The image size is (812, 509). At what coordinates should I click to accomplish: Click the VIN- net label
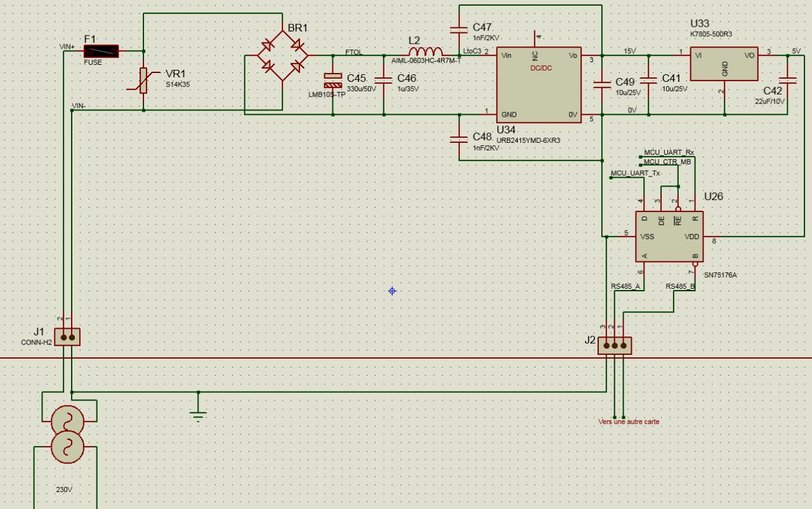click(79, 105)
